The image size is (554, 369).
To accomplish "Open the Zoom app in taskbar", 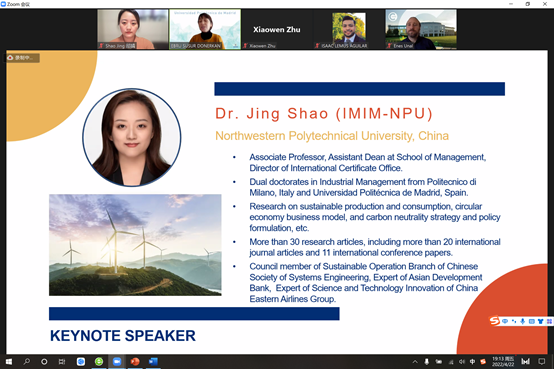I will [x=117, y=362].
